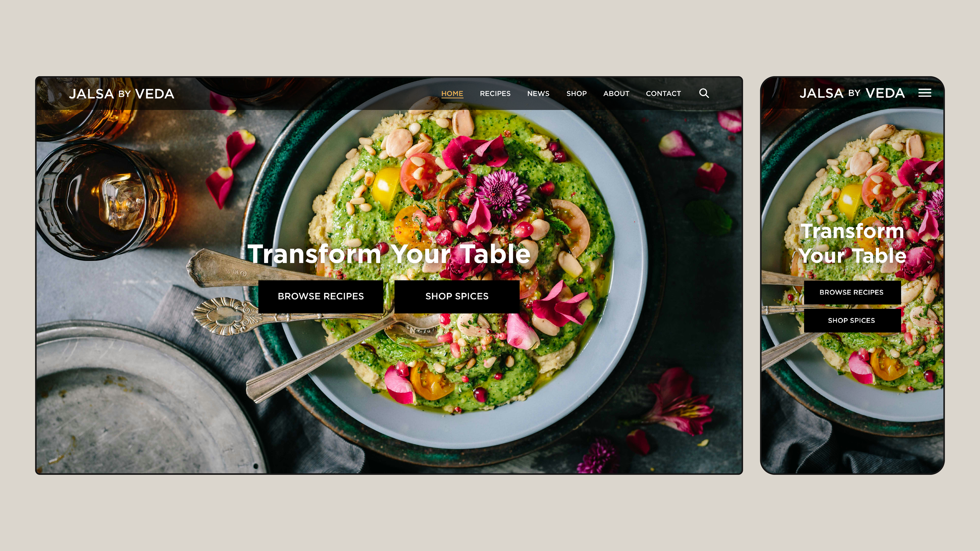Open the mobile hamburger menu icon
The image size is (980, 551).
pyautogui.click(x=924, y=93)
